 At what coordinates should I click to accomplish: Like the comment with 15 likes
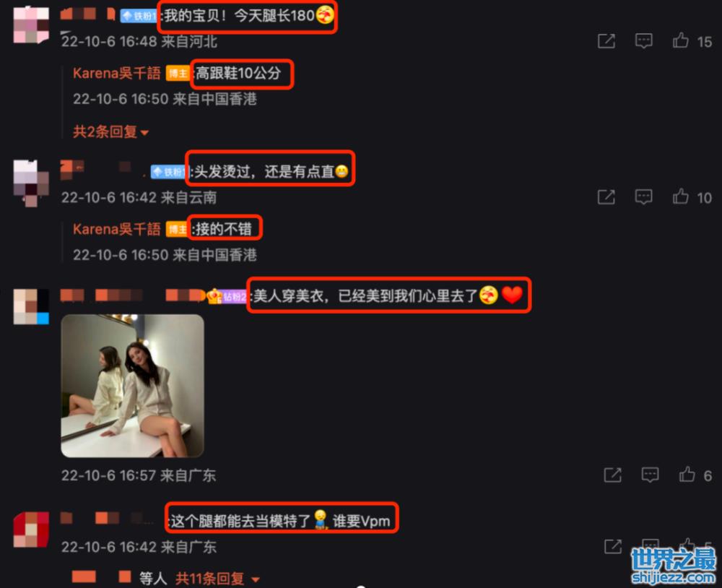681,40
